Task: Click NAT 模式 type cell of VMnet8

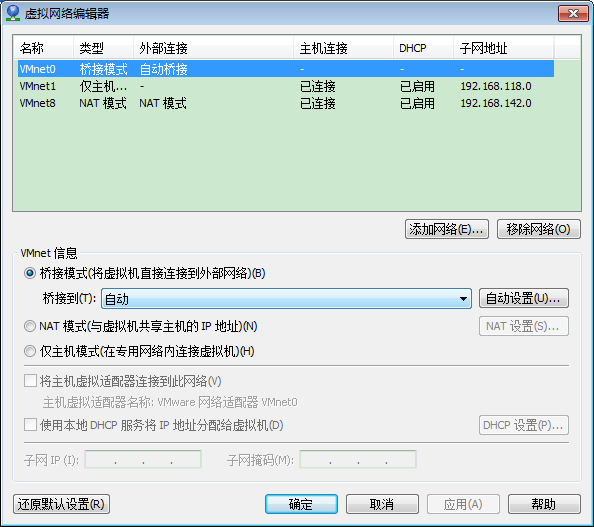Action: tap(103, 103)
